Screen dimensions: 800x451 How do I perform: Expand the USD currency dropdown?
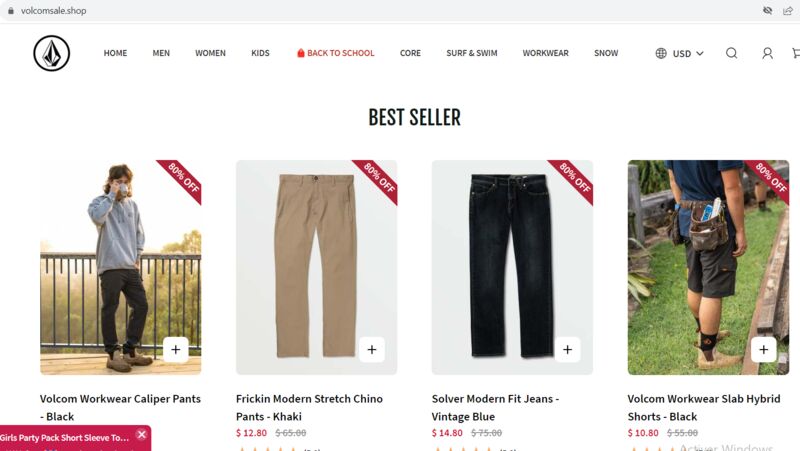click(x=688, y=54)
